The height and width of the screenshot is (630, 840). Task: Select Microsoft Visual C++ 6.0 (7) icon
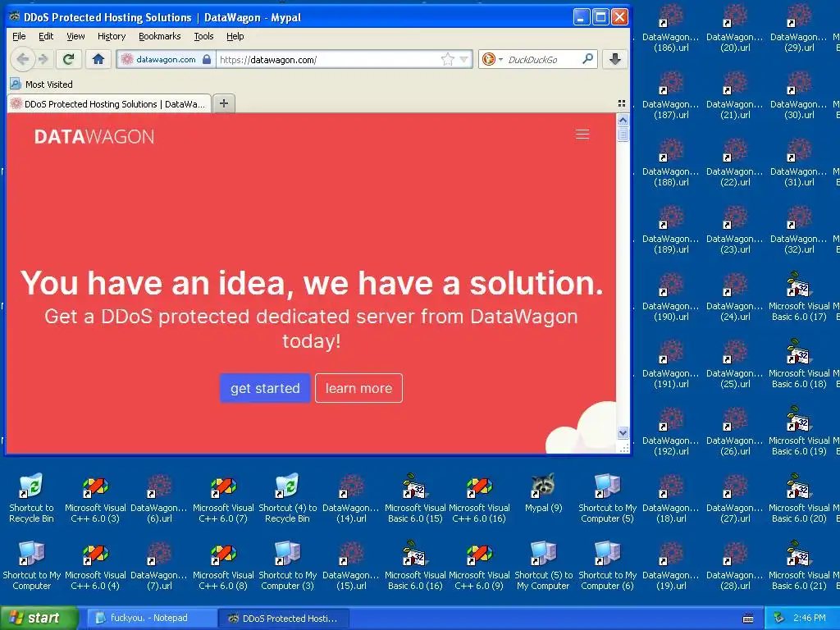click(223, 498)
